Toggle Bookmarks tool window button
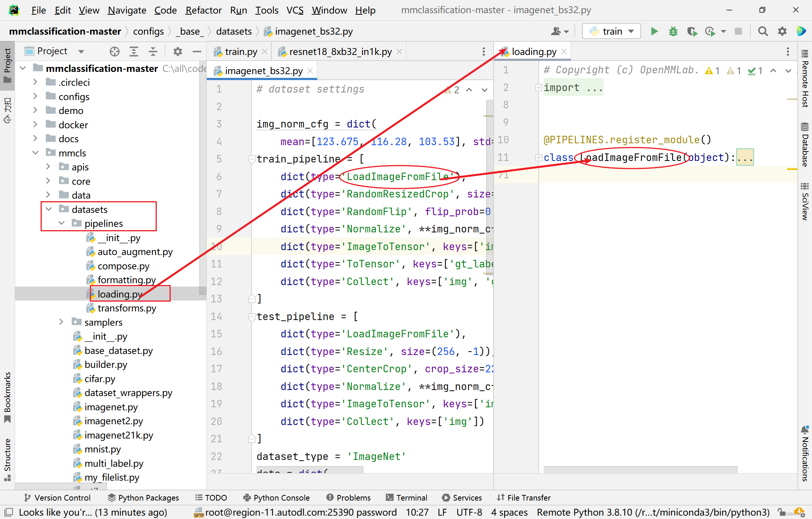 [7, 397]
